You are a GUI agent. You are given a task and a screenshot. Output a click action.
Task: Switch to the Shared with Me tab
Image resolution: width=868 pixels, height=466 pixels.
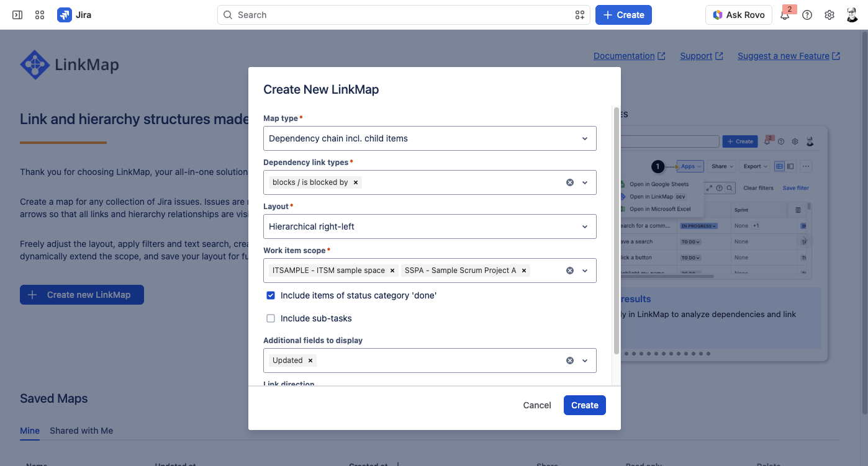(x=81, y=431)
